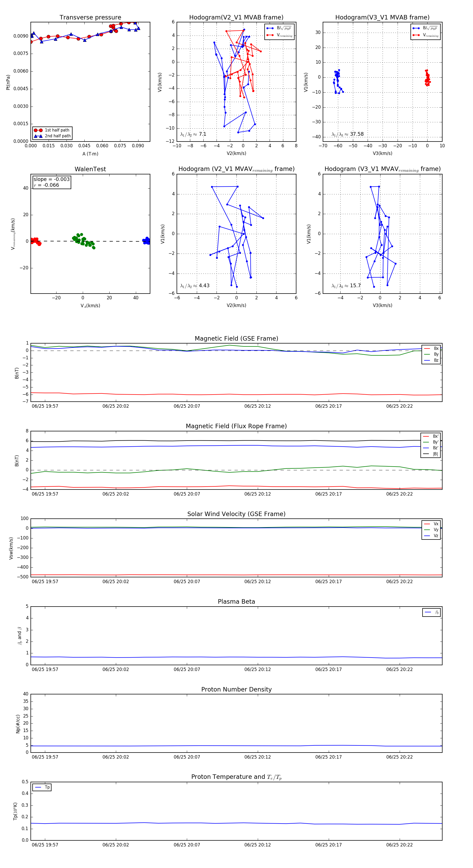Click the 'Proton Temperature and Te/Tp' title
This screenshot has width=473, height=868.
(236, 777)
